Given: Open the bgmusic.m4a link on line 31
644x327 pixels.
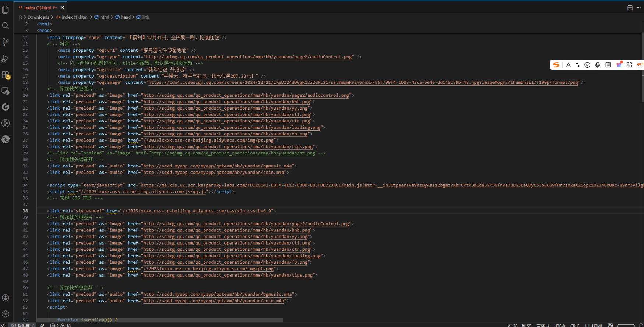Looking at the screenshot, I should (x=217, y=166).
